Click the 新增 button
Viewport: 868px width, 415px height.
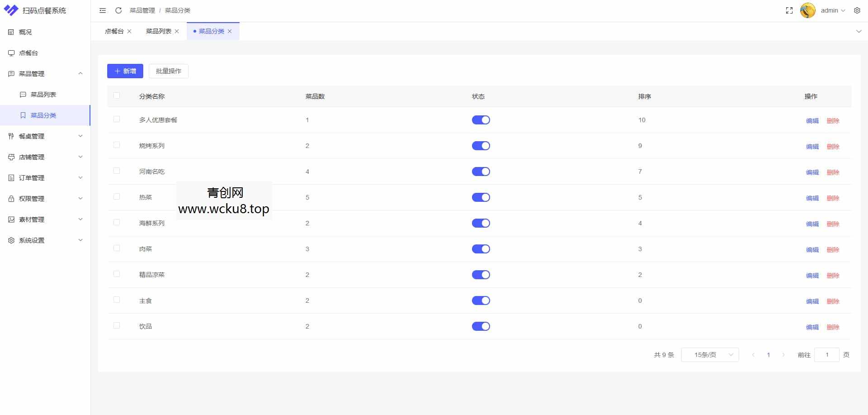click(x=125, y=71)
